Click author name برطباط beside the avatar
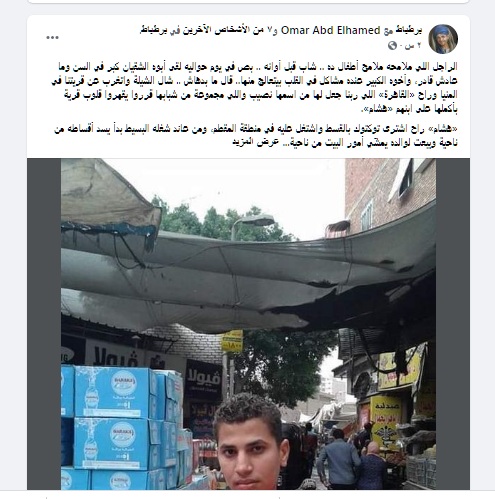Viewport: 495px width, 499px height. (409, 30)
